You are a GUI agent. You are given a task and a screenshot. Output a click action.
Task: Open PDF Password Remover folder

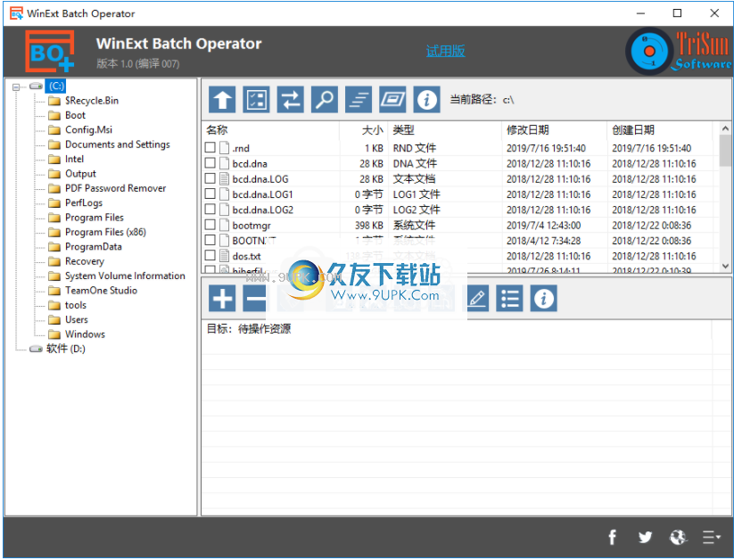[115, 188]
